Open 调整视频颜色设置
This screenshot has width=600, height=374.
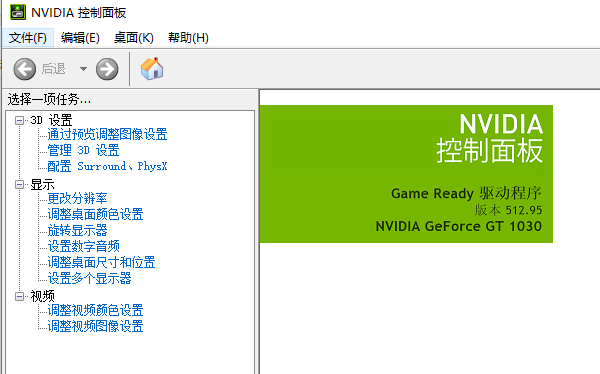96,310
